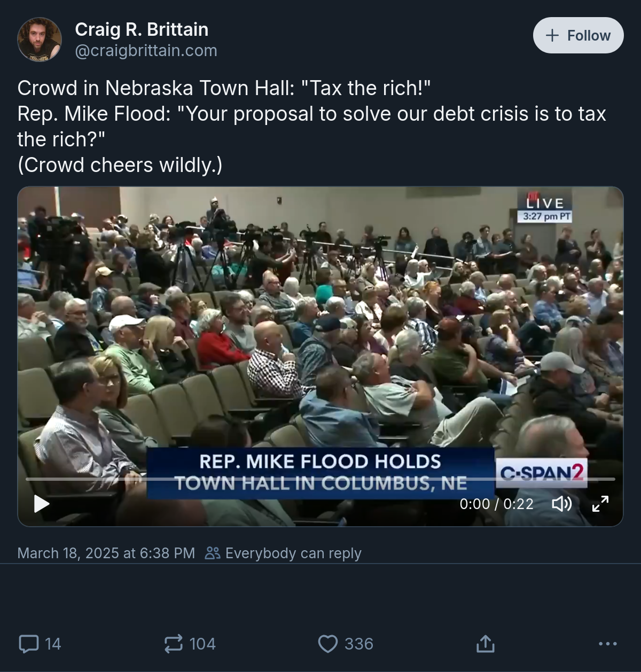
Task: Open Craig R. Brittain's profile avatar
Action: pos(40,40)
